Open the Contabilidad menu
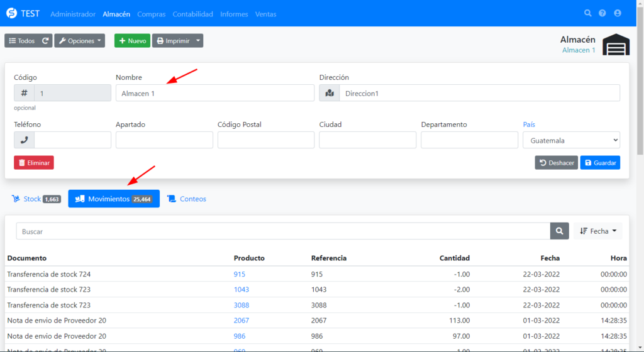Image resolution: width=644 pixels, height=352 pixels. pos(192,14)
